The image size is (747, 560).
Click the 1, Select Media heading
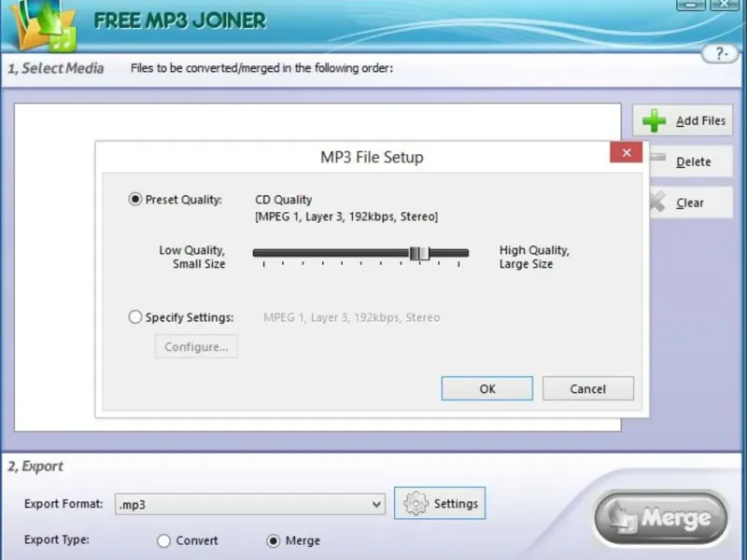[56, 68]
